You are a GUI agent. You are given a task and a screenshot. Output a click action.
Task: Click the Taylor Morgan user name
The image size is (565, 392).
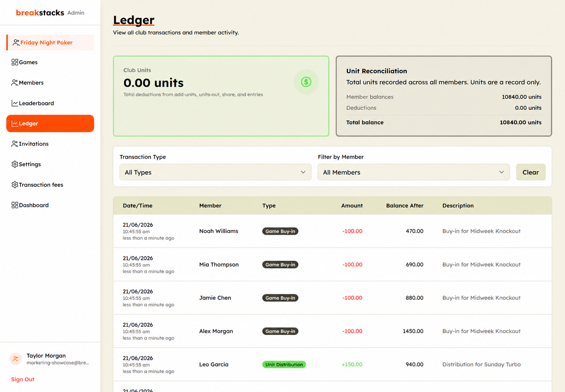click(x=46, y=356)
